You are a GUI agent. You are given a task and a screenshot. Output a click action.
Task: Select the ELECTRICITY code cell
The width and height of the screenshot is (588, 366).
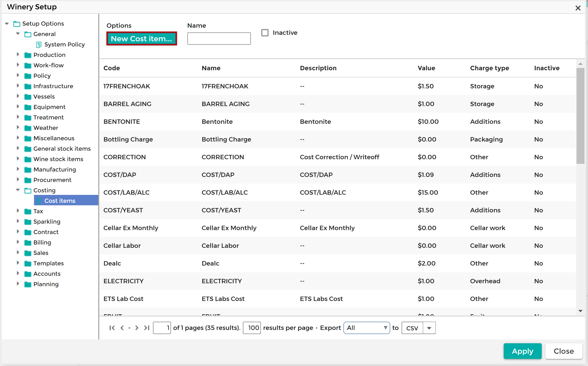click(123, 281)
